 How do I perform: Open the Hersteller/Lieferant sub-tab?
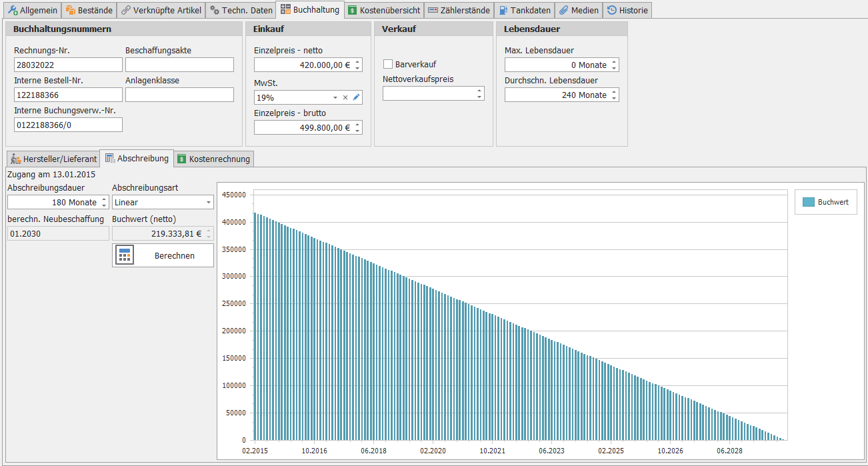pos(53,159)
